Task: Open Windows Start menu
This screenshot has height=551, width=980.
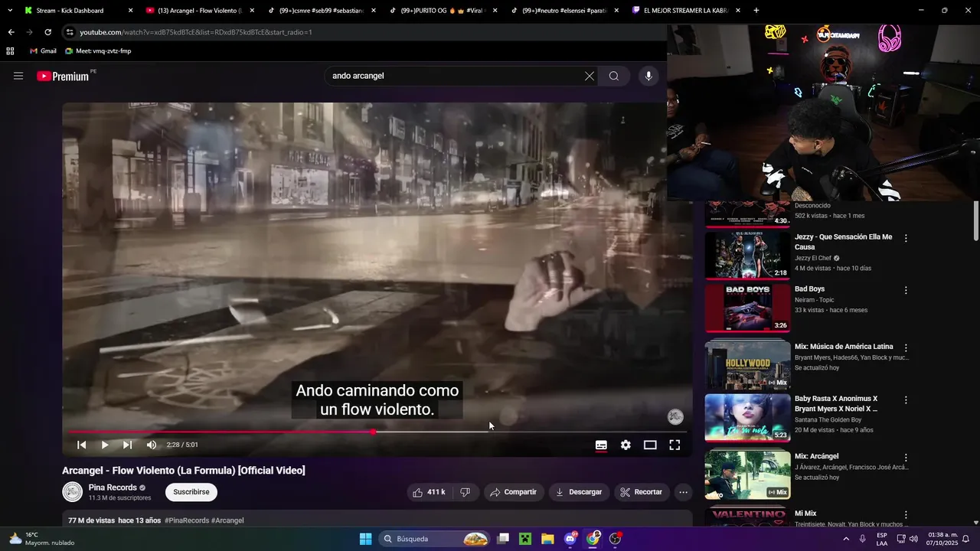Action: click(365, 539)
